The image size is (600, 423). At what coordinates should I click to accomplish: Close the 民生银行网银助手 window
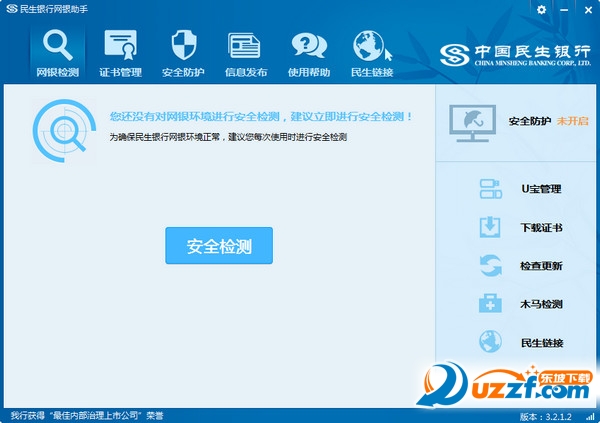(585, 9)
